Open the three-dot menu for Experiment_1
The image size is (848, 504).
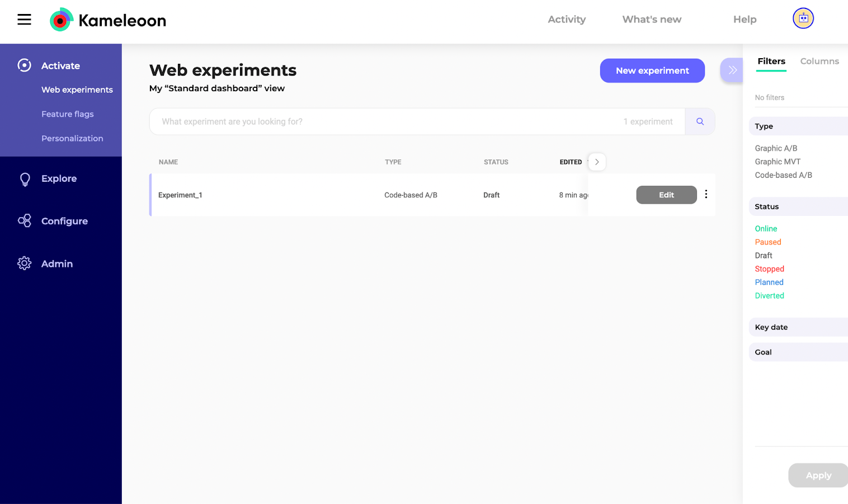(706, 194)
